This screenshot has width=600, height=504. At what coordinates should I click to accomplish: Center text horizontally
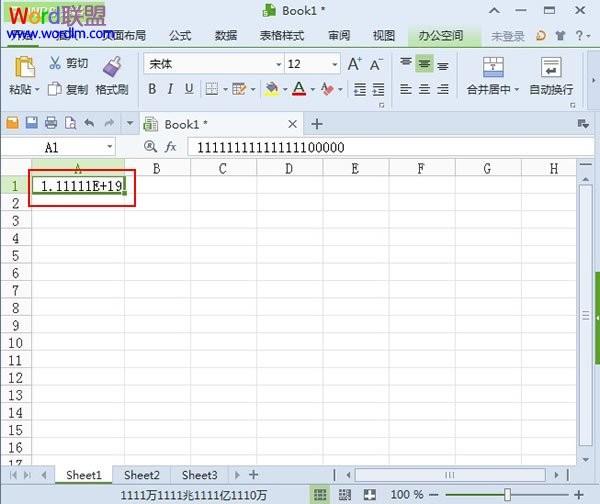pyautogui.click(x=424, y=89)
